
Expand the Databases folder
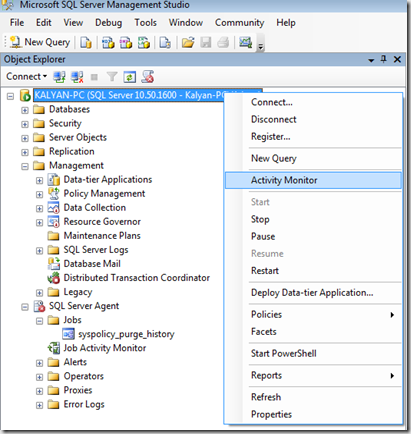click(25, 110)
